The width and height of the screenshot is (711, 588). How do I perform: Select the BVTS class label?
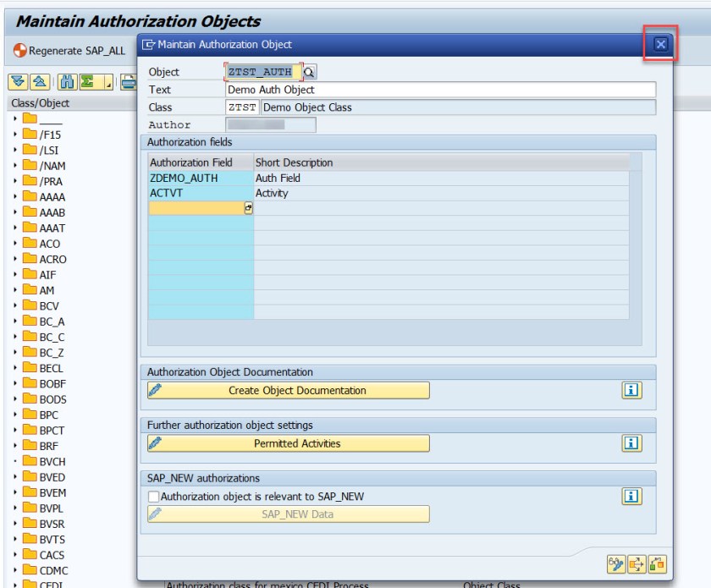(52, 540)
